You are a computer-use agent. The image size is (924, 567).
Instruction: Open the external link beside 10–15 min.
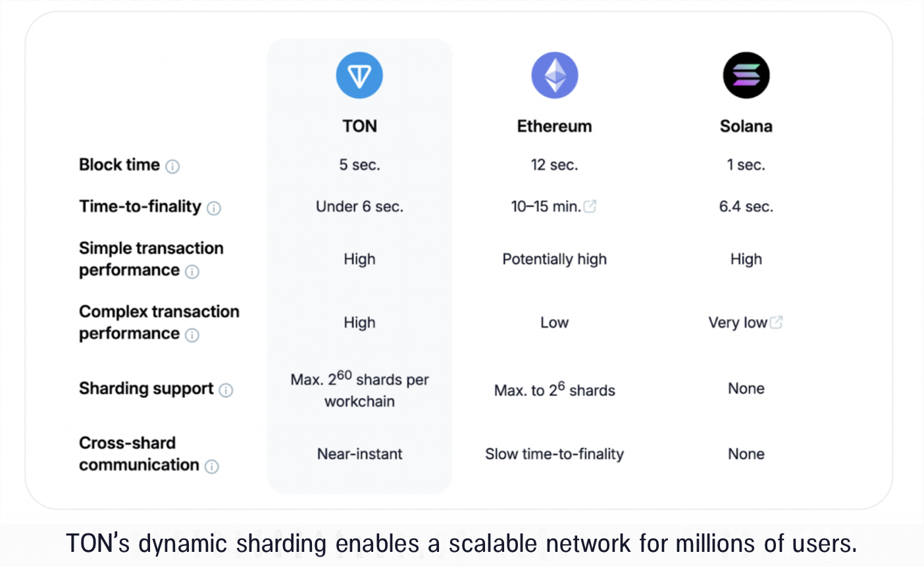point(590,207)
